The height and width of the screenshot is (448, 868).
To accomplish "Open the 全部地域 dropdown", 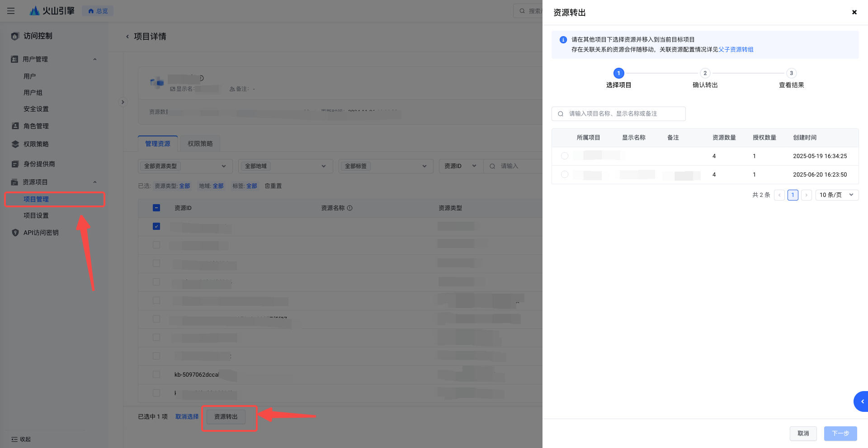I will (x=286, y=166).
